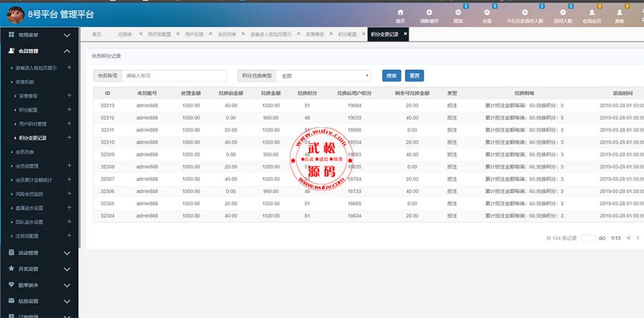The width and height of the screenshot is (644, 318).
Task: Focus the 会员账号 input field
Action: click(174, 76)
